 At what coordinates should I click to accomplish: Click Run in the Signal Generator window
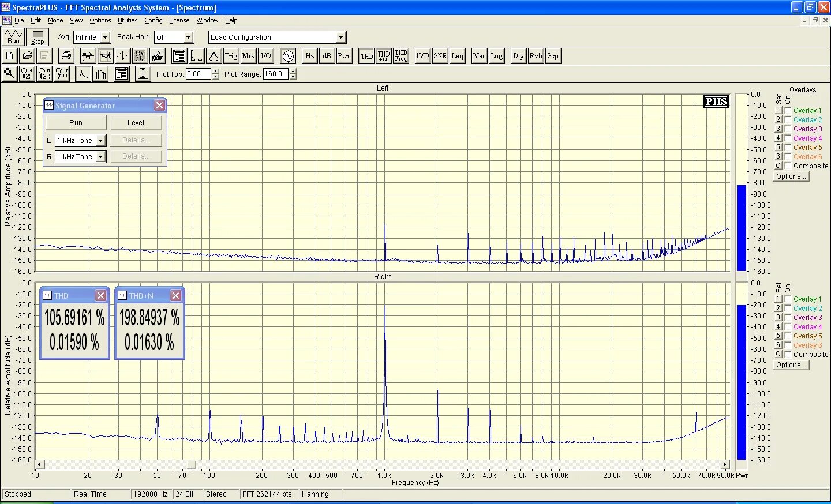(x=76, y=122)
